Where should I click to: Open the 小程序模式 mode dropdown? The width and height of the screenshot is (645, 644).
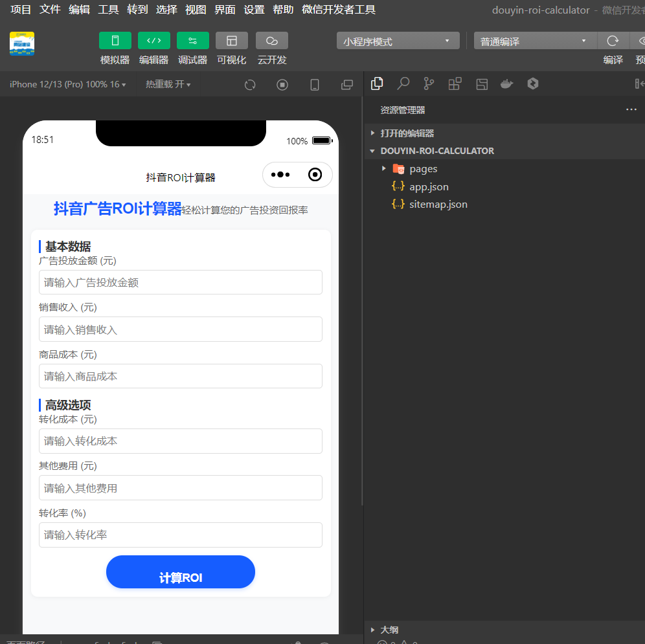tap(398, 41)
